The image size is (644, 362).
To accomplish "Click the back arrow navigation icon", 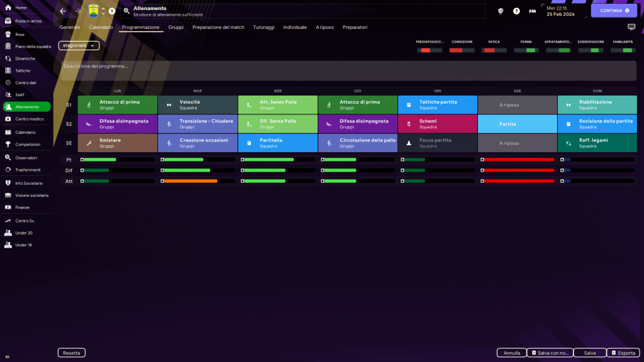I will [x=63, y=11].
